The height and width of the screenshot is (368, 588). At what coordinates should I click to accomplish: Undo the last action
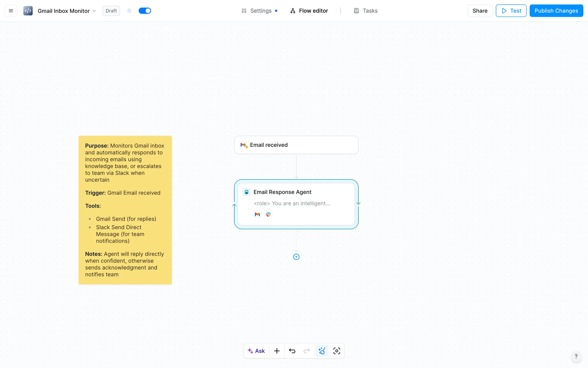click(292, 351)
